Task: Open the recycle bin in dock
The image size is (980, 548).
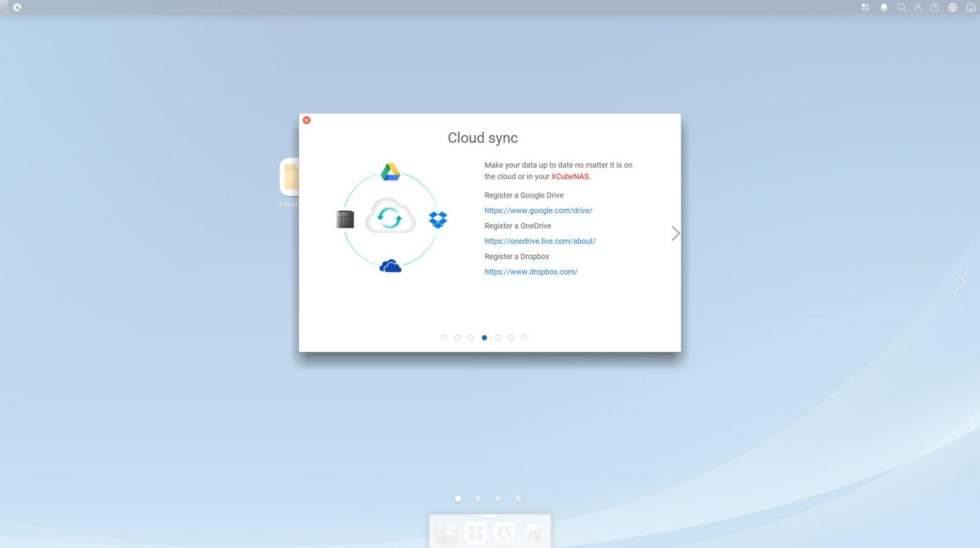Action: tap(533, 534)
